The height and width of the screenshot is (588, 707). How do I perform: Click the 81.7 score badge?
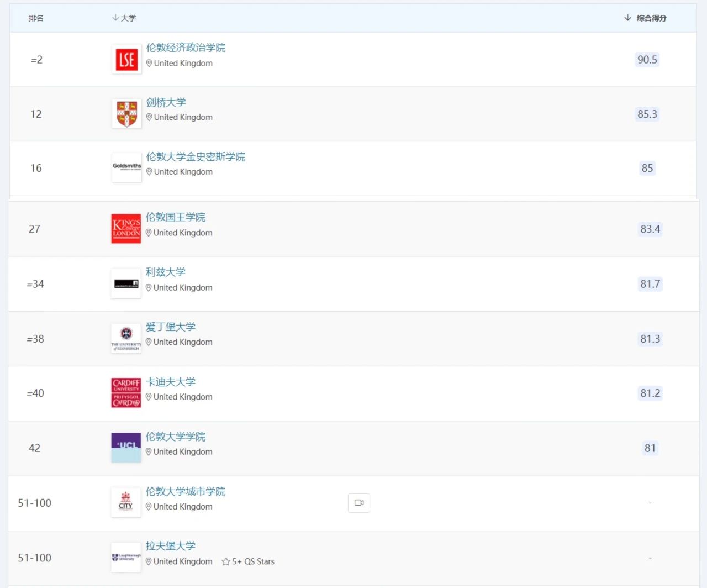click(x=650, y=284)
